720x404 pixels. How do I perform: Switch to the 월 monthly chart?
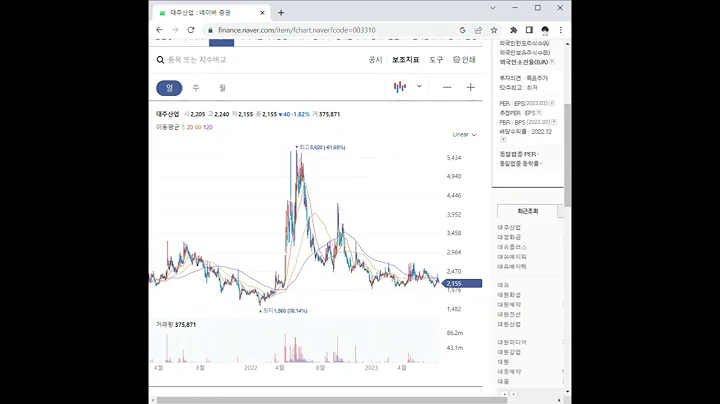point(222,88)
